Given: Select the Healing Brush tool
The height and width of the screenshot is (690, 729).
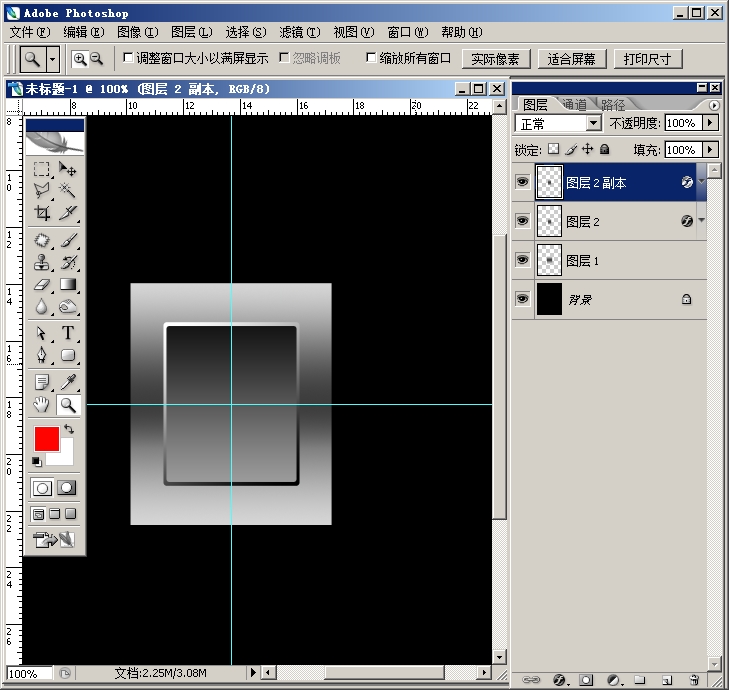Looking at the screenshot, I should [x=41, y=240].
